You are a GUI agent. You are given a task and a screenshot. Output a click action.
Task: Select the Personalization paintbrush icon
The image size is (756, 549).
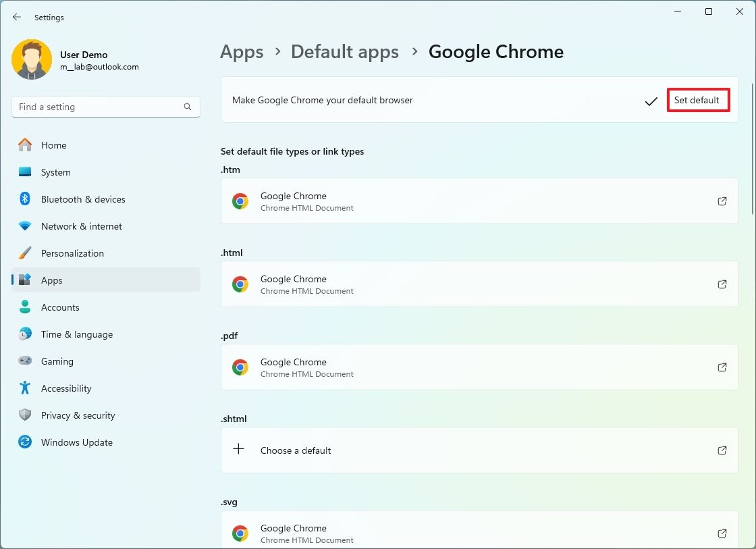25,253
